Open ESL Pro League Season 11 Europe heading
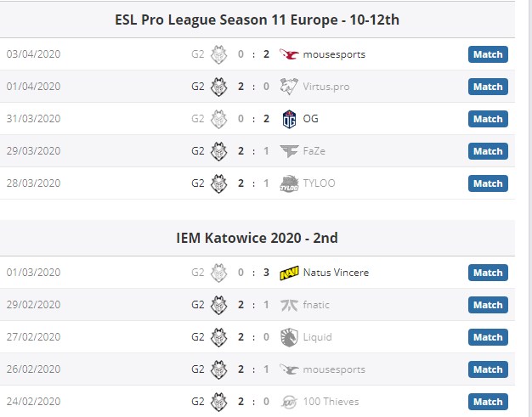The width and height of the screenshot is (532, 417). point(257,20)
